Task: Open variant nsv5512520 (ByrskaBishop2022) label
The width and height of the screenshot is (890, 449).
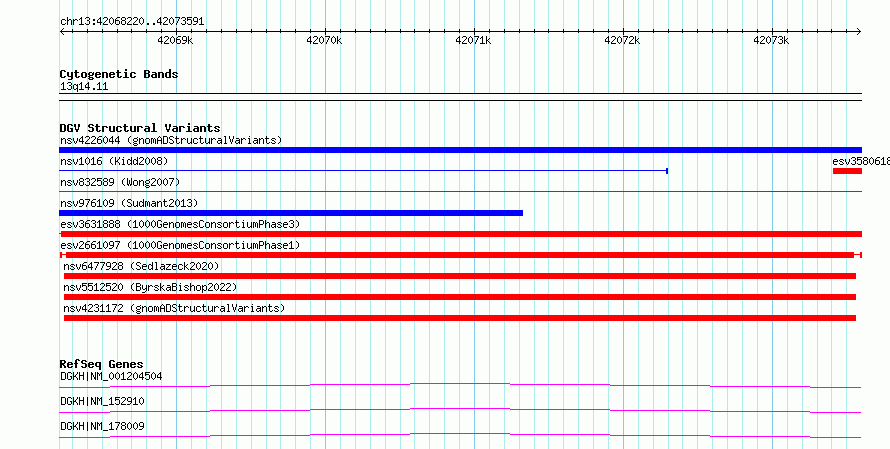Action: pos(150,287)
